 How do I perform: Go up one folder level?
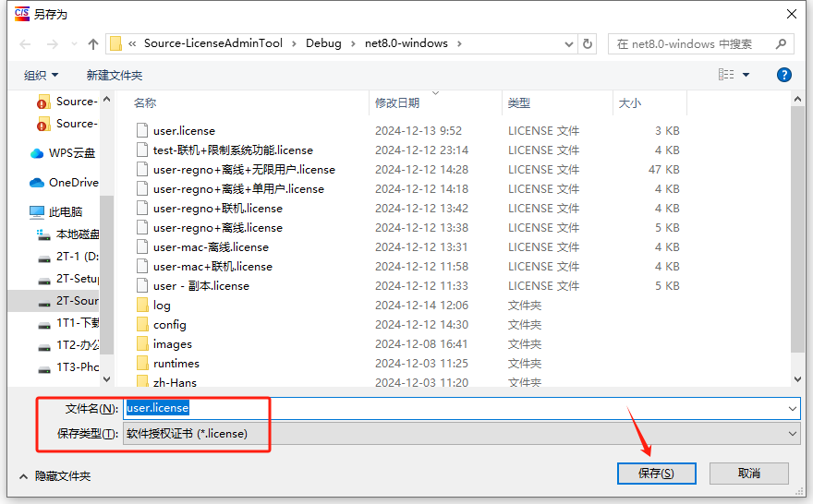(x=92, y=44)
